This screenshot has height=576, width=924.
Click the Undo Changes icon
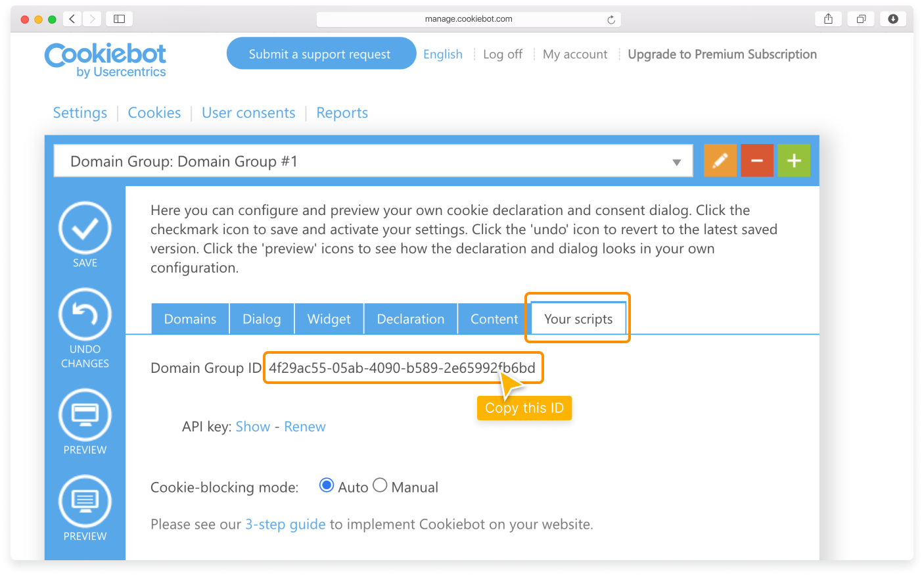tap(85, 314)
